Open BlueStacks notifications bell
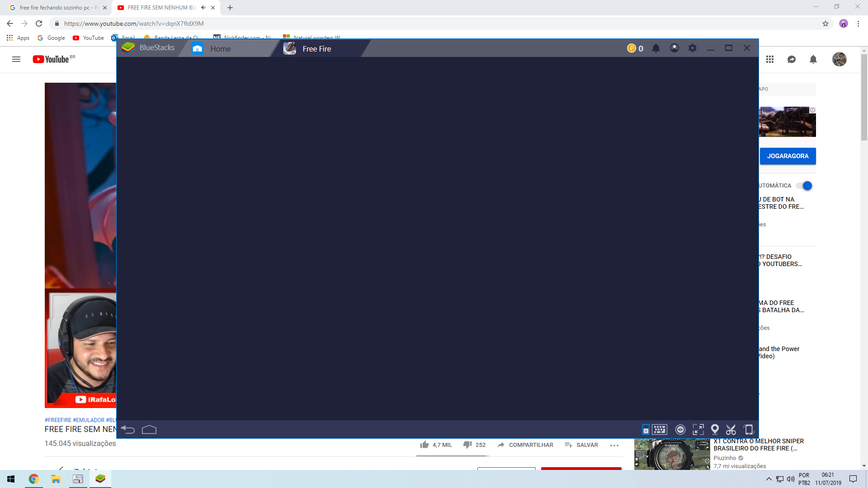The image size is (868, 488). click(x=656, y=48)
